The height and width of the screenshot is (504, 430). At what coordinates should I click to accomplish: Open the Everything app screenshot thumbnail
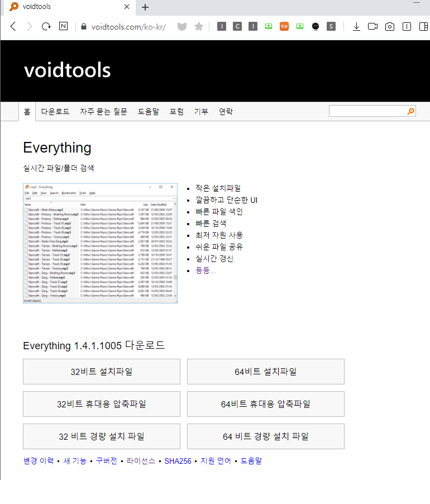100,243
